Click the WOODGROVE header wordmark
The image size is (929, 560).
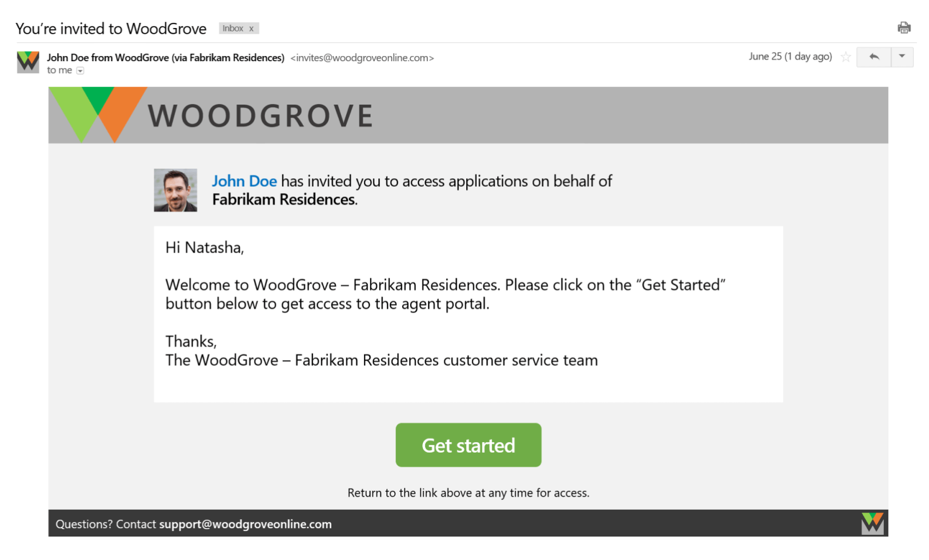(x=260, y=115)
